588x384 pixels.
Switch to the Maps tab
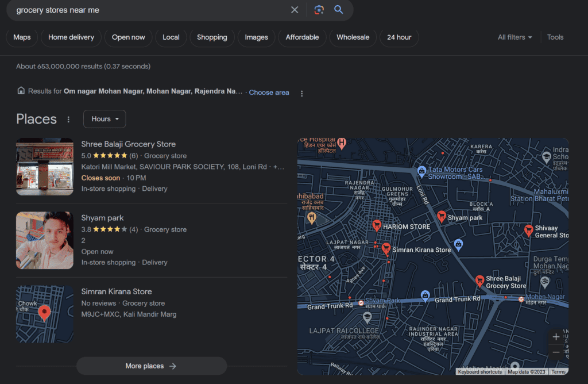click(x=21, y=37)
